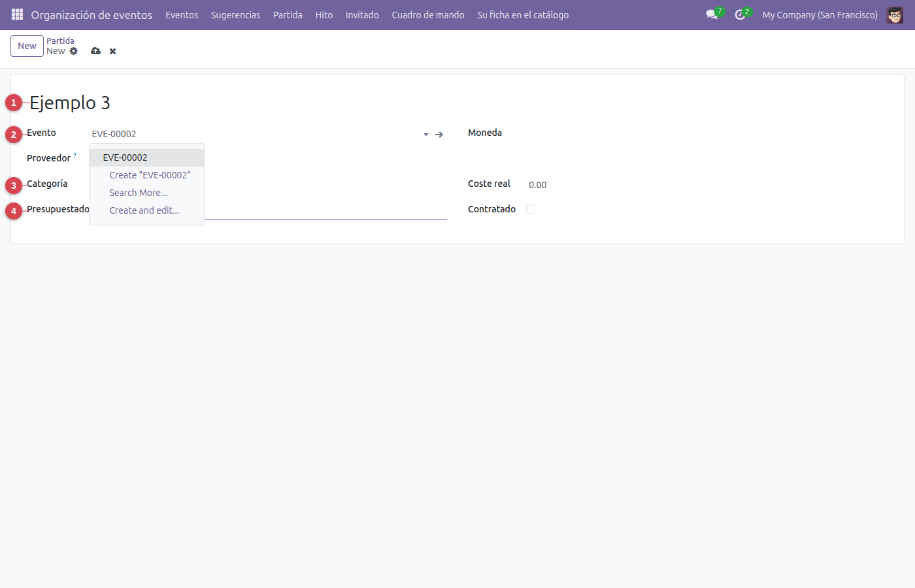Toggle the Contratado checkbox
Screen dimensions: 915x588
pos(531,209)
